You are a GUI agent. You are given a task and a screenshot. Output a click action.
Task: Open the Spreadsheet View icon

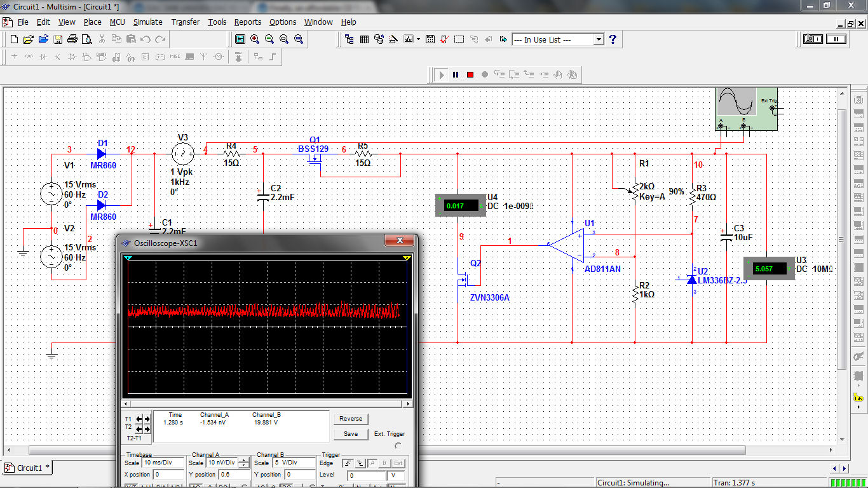tap(364, 39)
